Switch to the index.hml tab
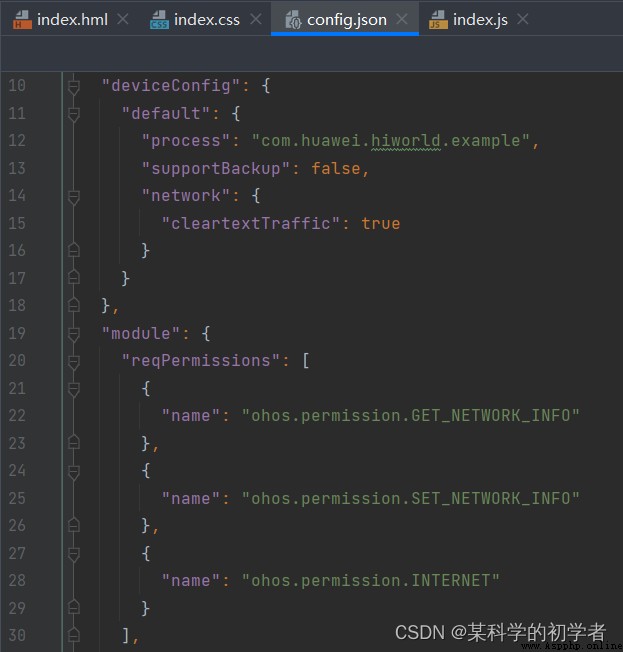623x652 pixels. point(72,20)
